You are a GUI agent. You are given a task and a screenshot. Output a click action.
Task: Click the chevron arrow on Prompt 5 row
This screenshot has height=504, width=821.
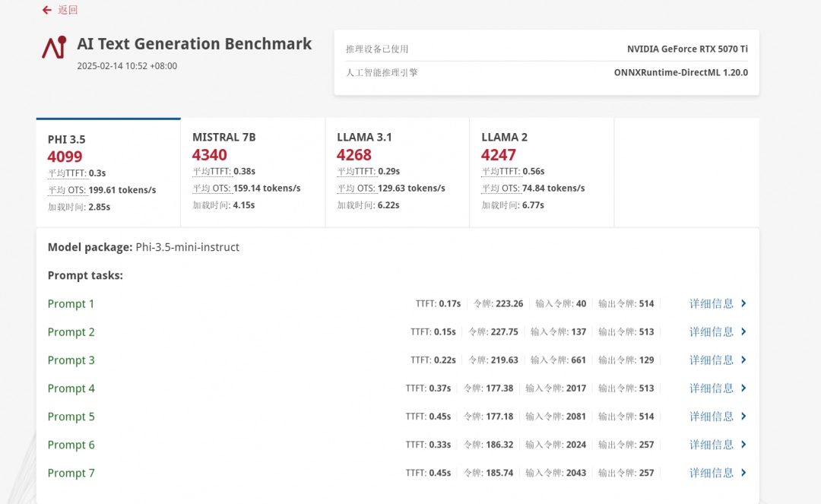click(x=743, y=417)
